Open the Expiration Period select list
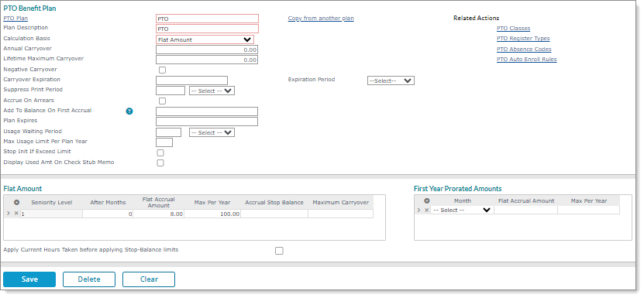Image resolution: width=644 pixels, height=298 pixels. (391, 80)
